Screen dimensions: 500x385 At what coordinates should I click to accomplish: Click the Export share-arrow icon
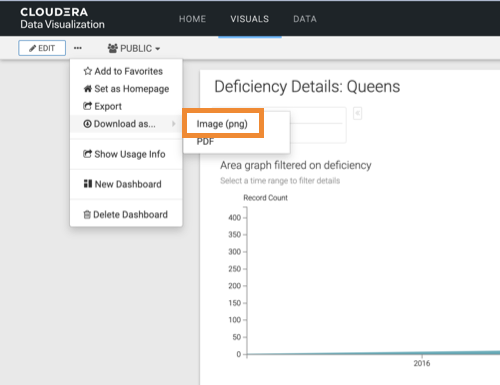tap(87, 106)
